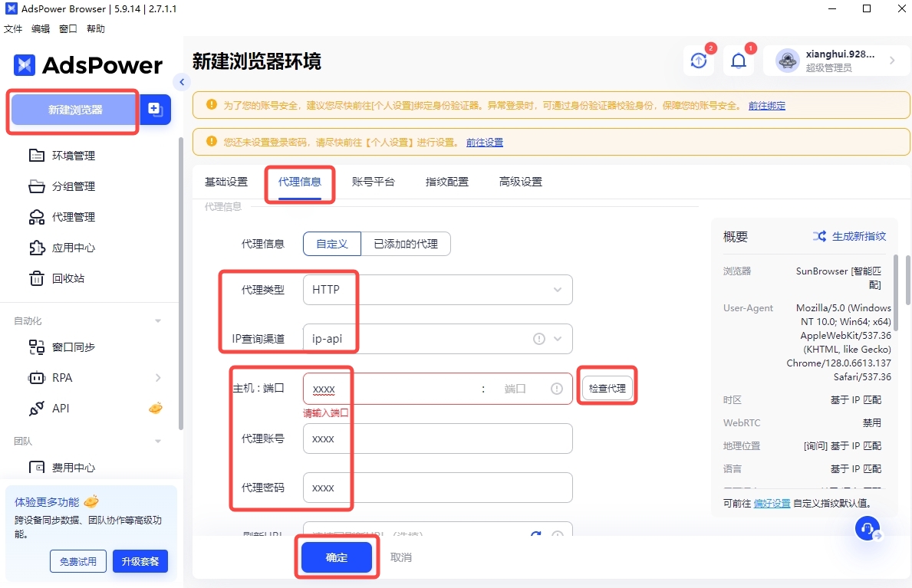Click the info icon in IP查询渠道 field
912x588 pixels.
click(539, 339)
